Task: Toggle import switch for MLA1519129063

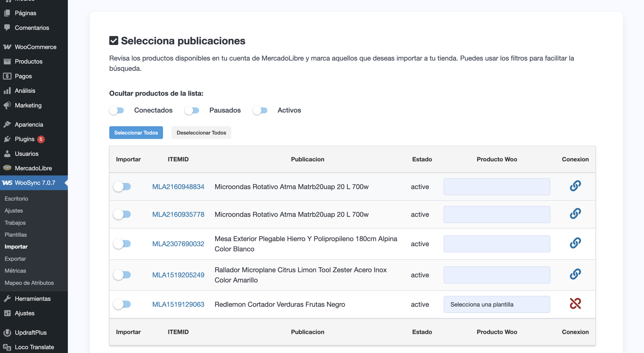Action: pos(122,304)
